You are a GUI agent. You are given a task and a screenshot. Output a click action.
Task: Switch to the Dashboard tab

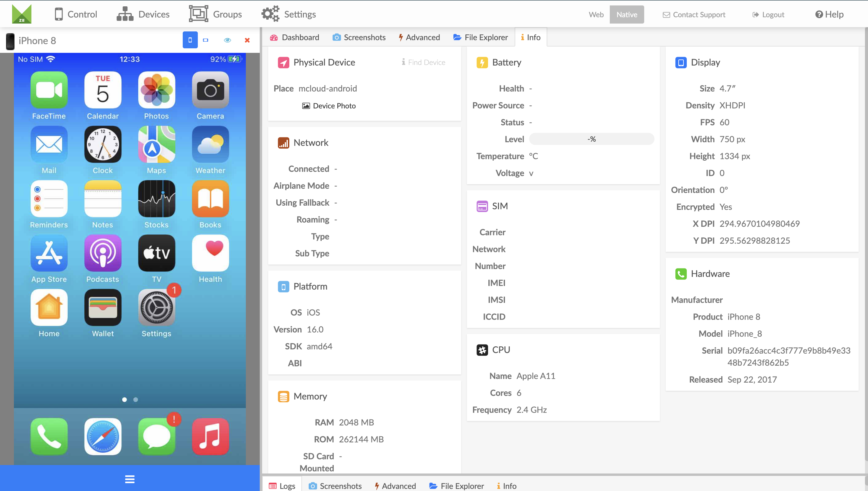(x=294, y=37)
